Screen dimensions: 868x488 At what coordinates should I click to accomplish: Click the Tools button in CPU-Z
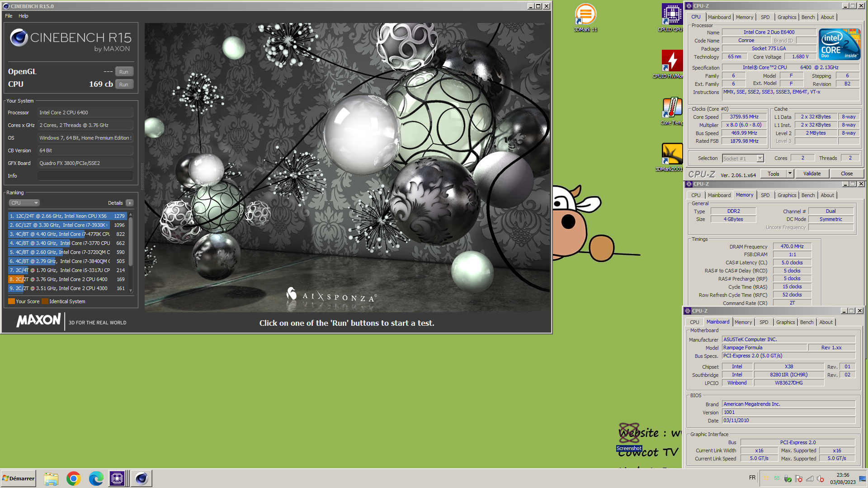[x=773, y=174]
